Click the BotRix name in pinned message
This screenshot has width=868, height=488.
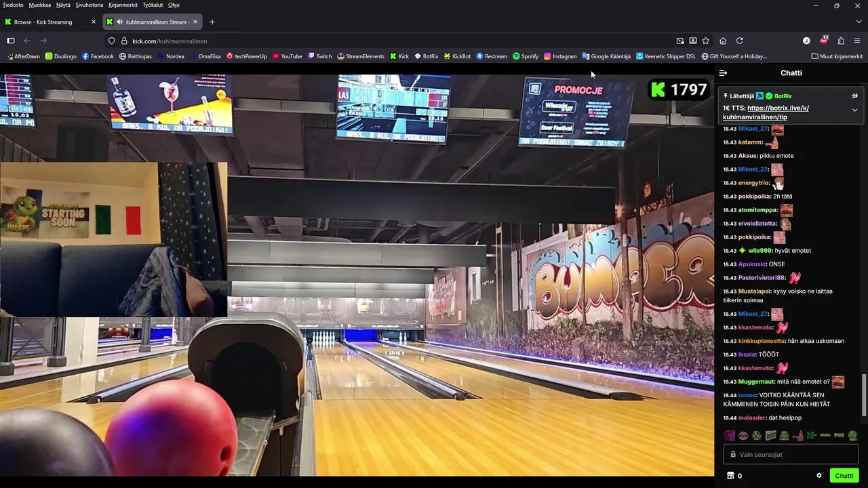click(x=783, y=96)
